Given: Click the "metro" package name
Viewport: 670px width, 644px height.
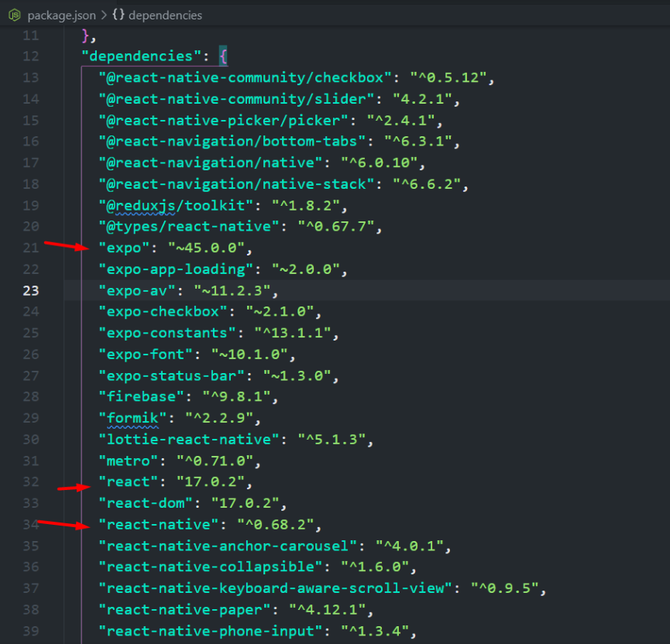Looking at the screenshot, I should tap(129, 461).
